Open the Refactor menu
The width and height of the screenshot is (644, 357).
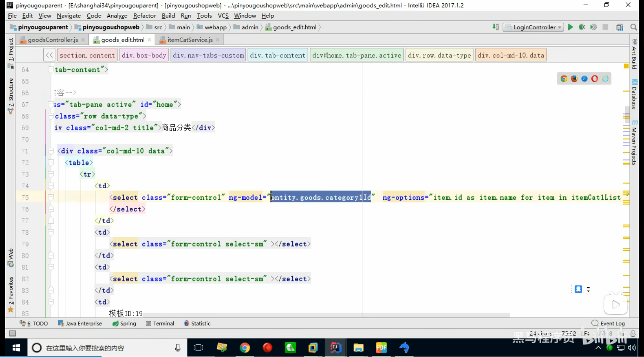pyautogui.click(x=145, y=16)
